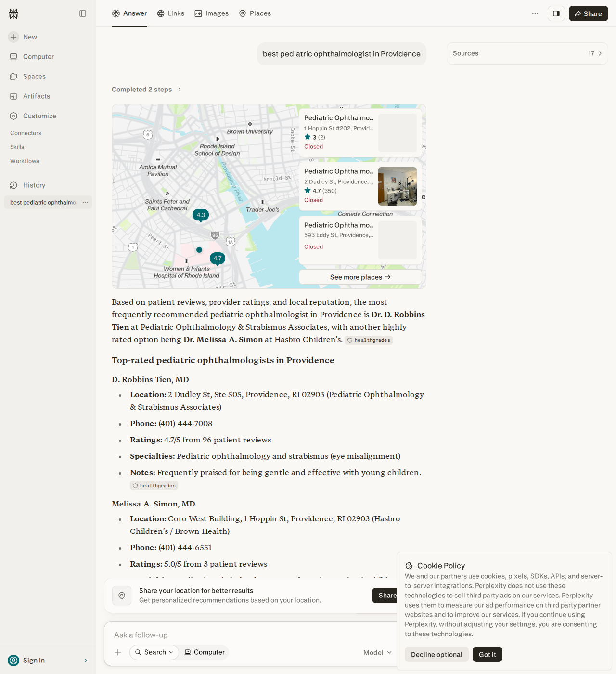616x674 pixels.
Task: Switch to the Places tab
Action: point(255,13)
